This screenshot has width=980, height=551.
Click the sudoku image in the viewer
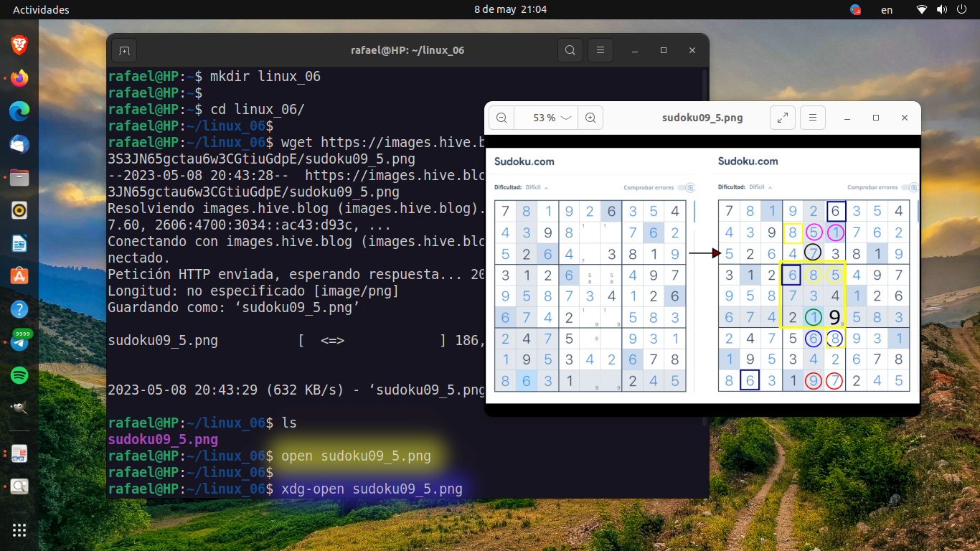702,275
